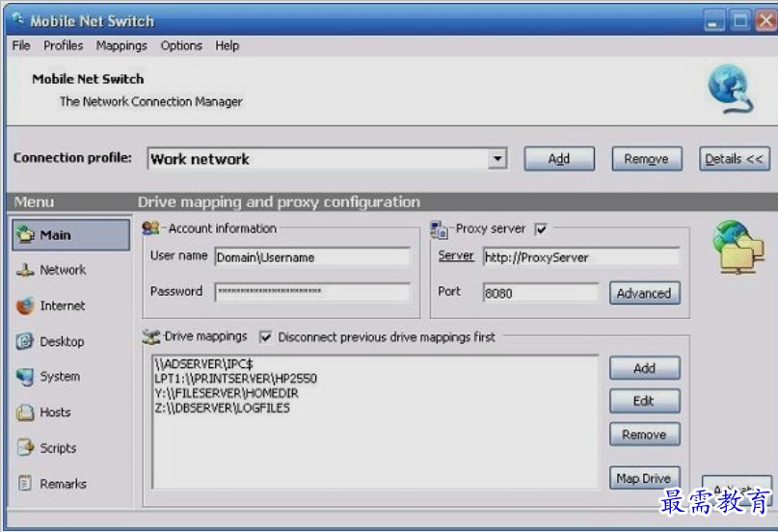Click the Edit drive mapping button
This screenshot has height=532, width=778.
[x=645, y=401]
